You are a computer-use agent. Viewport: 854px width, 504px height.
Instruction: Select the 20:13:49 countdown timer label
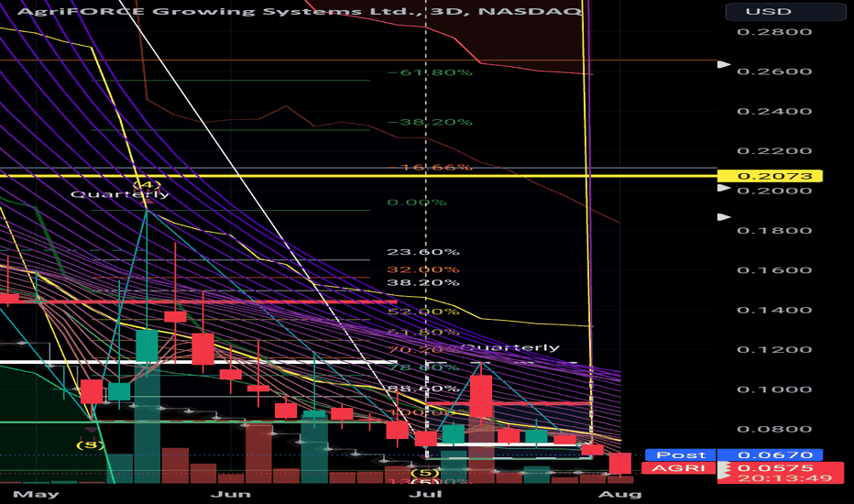point(785,478)
